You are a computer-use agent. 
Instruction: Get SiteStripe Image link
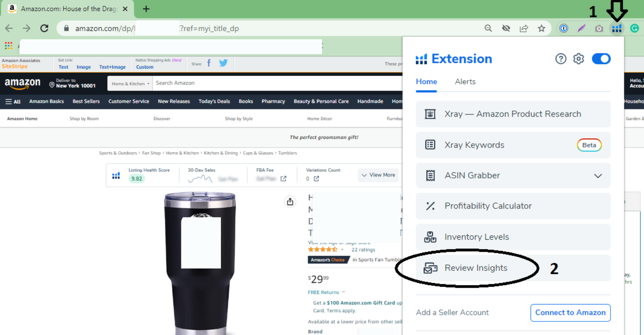click(x=84, y=67)
